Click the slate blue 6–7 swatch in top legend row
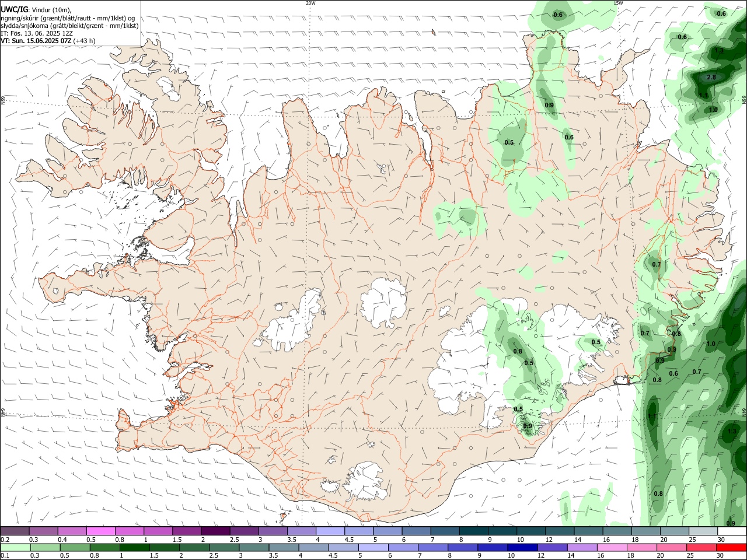The height and width of the screenshot is (560, 747). pos(416,531)
